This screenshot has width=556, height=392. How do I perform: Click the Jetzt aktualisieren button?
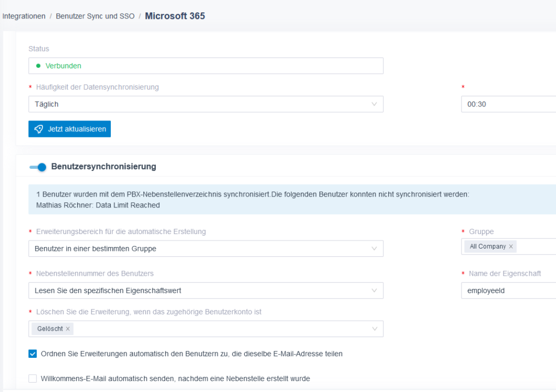[x=69, y=129]
